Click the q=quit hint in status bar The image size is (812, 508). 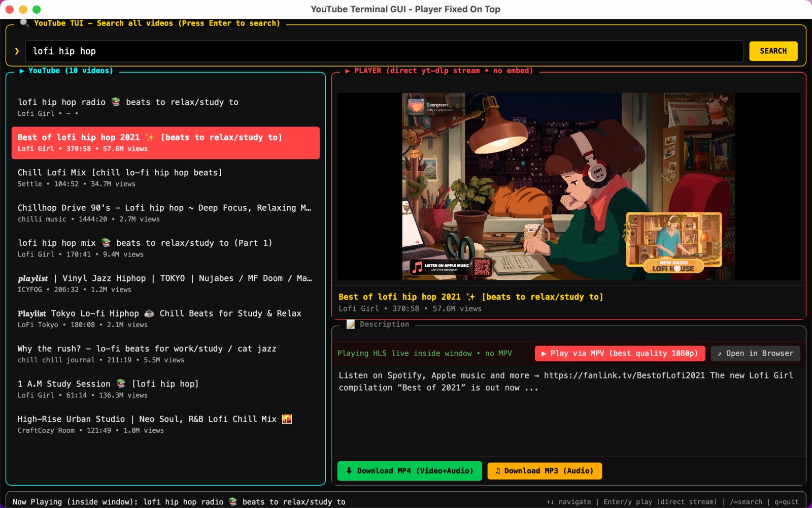[786, 501]
